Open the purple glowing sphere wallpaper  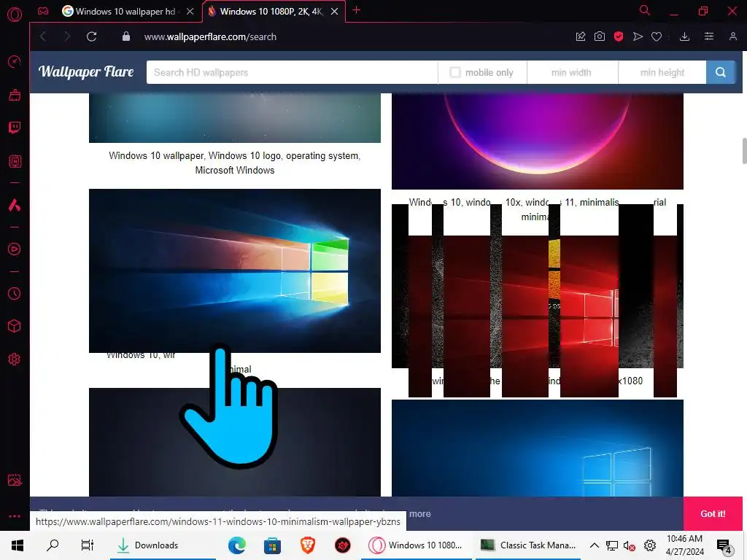coord(538,141)
